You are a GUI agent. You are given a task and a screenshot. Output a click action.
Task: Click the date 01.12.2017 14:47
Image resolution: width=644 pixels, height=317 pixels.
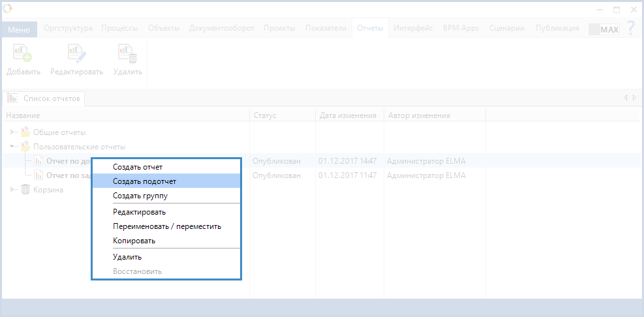click(348, 161)
